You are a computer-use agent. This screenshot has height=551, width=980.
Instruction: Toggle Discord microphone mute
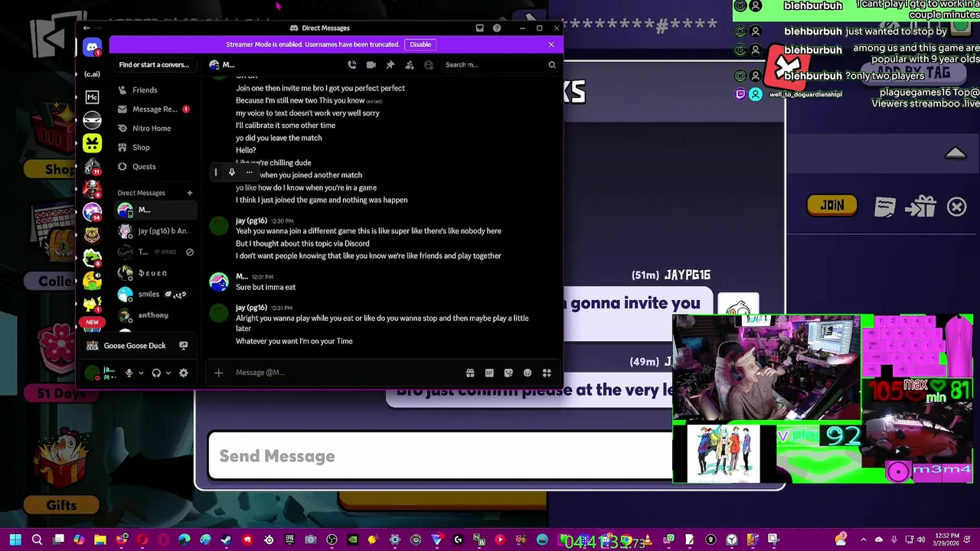[129, 373]
